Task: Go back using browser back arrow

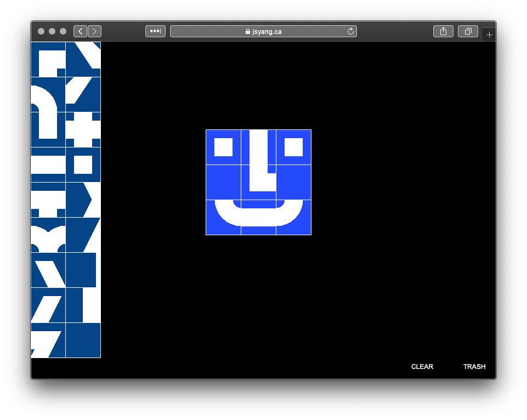Action: click(x=80, y=31)
